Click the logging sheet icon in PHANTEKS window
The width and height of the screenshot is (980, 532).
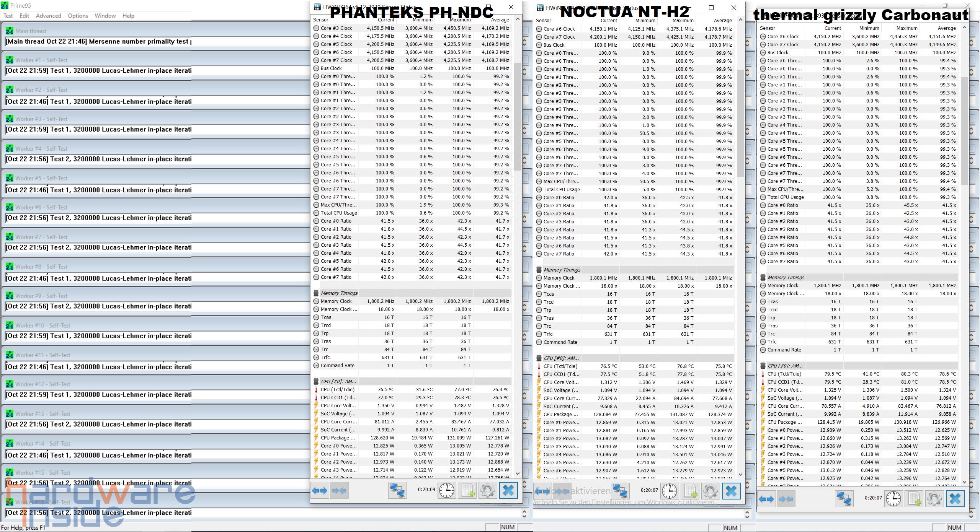pyautogui.click(x=467, y=490)
